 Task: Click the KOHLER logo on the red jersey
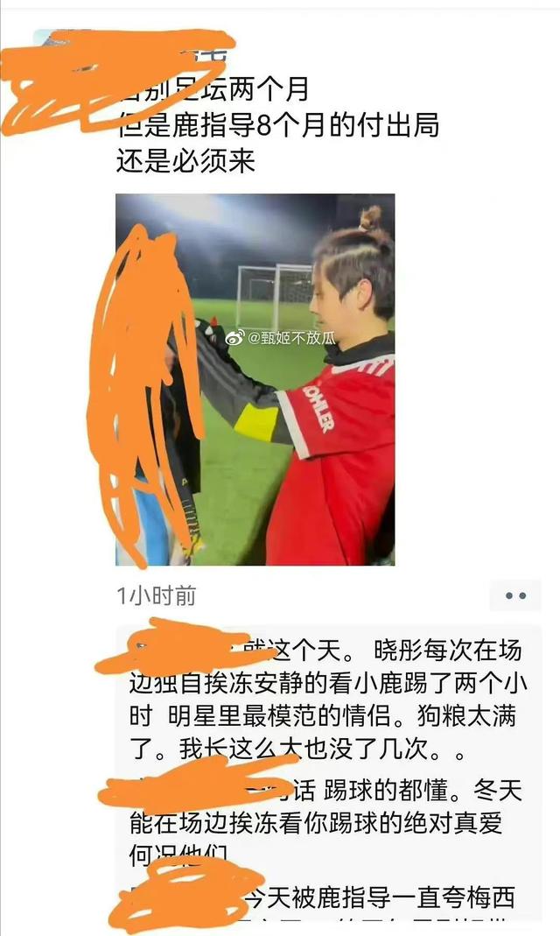(318, 408)
